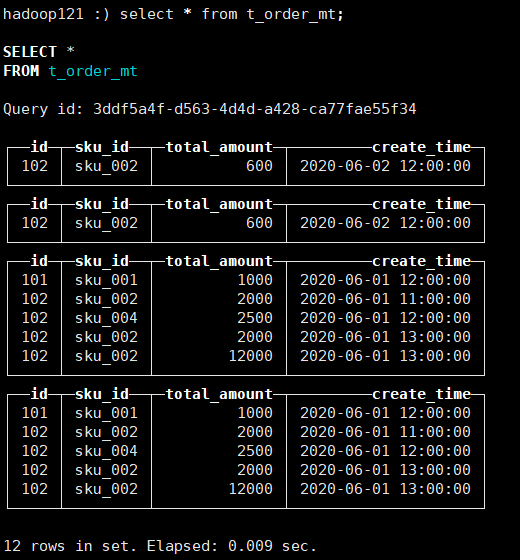Click sku_002 in the first result block
The height and width of the screenshot is (560, 520).
[x=106, y=166]
